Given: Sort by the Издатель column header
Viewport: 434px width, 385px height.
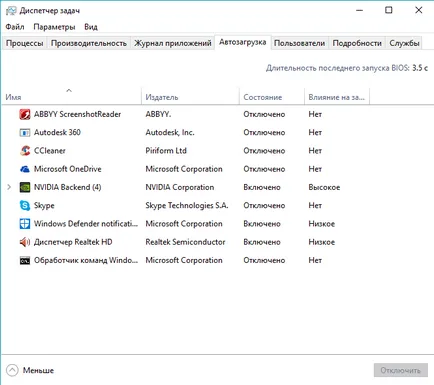Looking at the screenshot, I should (x=190, y=97).
